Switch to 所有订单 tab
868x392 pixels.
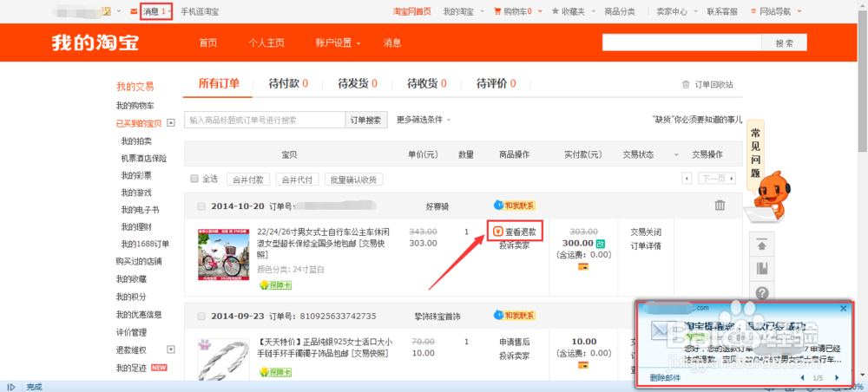tap(219, 83)
